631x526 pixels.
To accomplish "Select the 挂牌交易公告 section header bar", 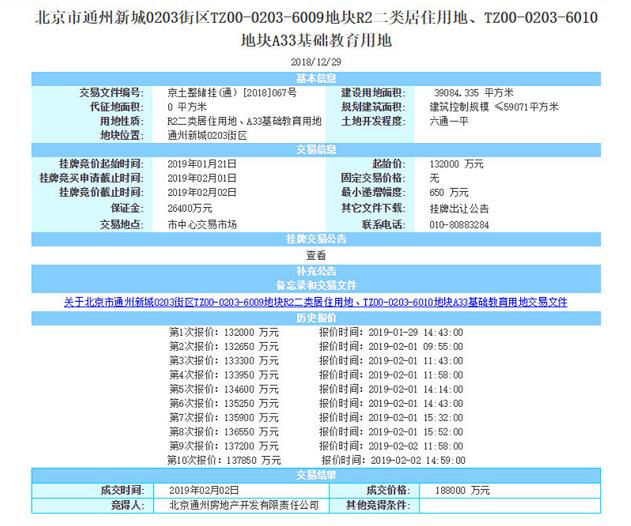I will [316, 239].
